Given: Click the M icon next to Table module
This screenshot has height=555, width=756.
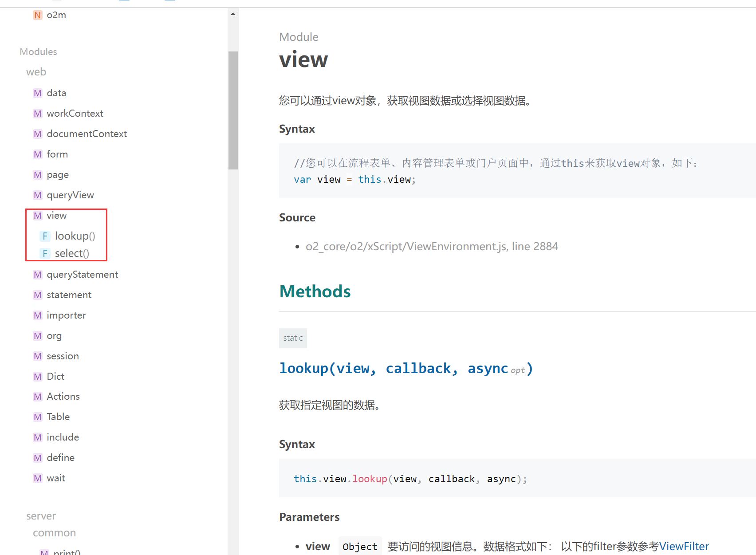Looking at the screenshot, I should [x=37, y=417].
